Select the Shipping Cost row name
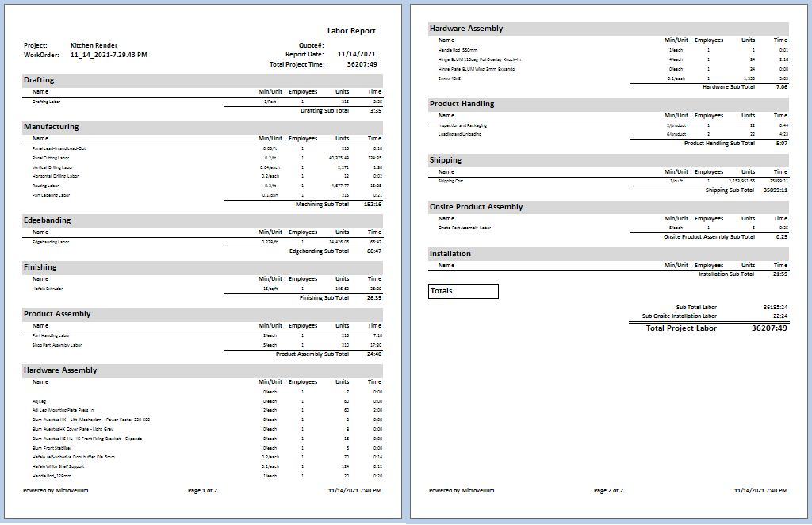The height and width of the screenshot is (525, 812). [x=450, y=181]
